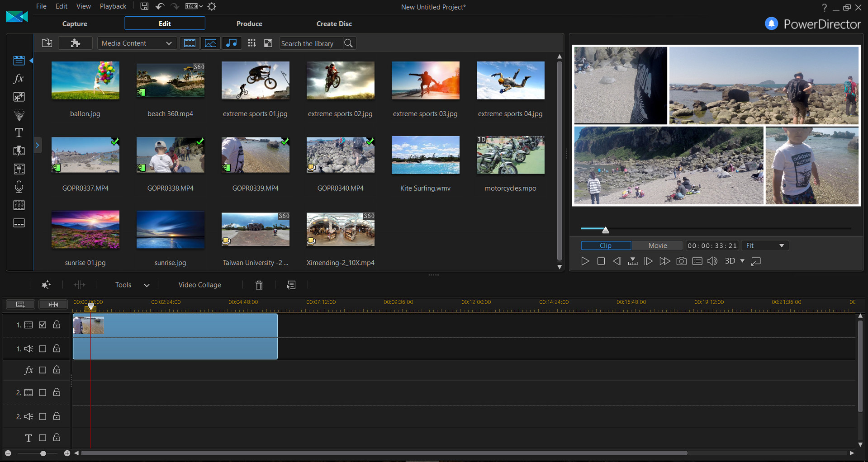Open the Subtitle Room panel
This screenshot has width=868, height=462.
[19, 223]
